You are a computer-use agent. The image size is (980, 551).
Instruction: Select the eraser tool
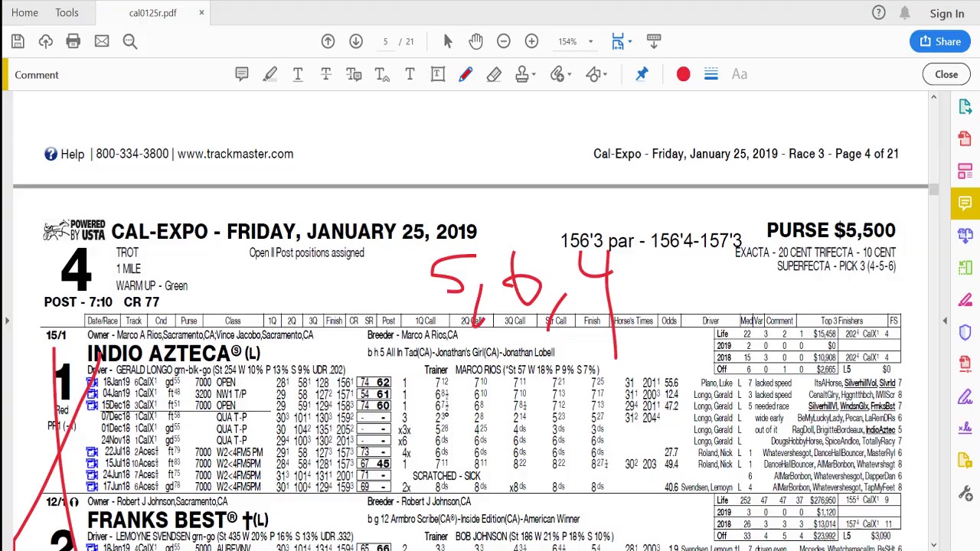tap(494, 74)
